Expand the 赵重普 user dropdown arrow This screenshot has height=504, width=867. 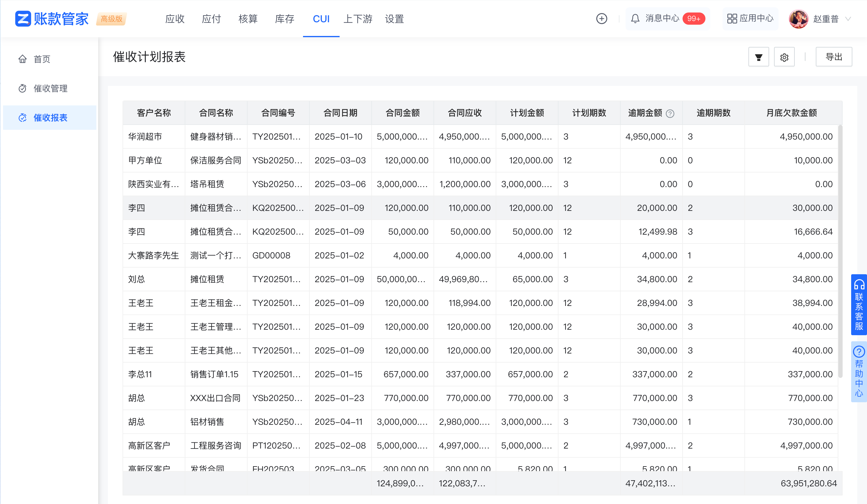point(848,19)
